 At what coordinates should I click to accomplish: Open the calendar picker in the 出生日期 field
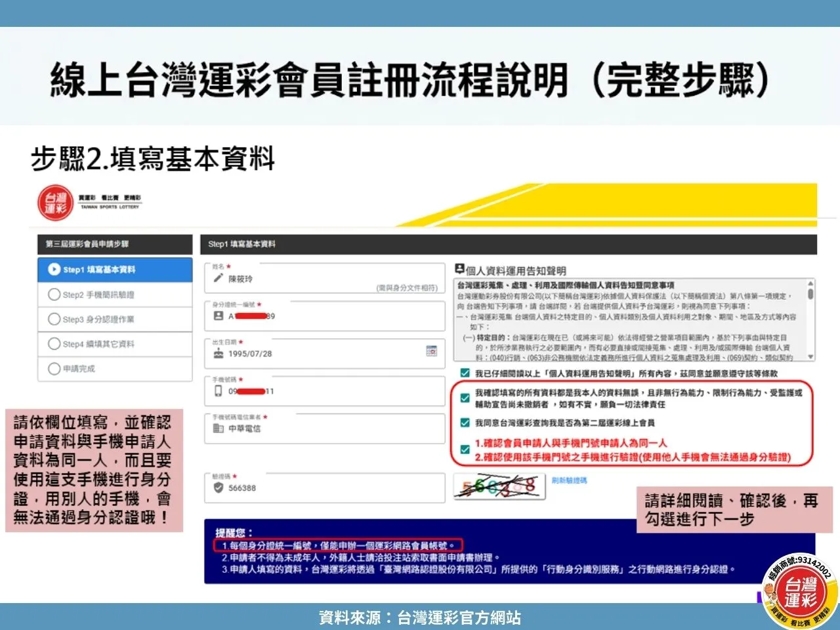431,351
